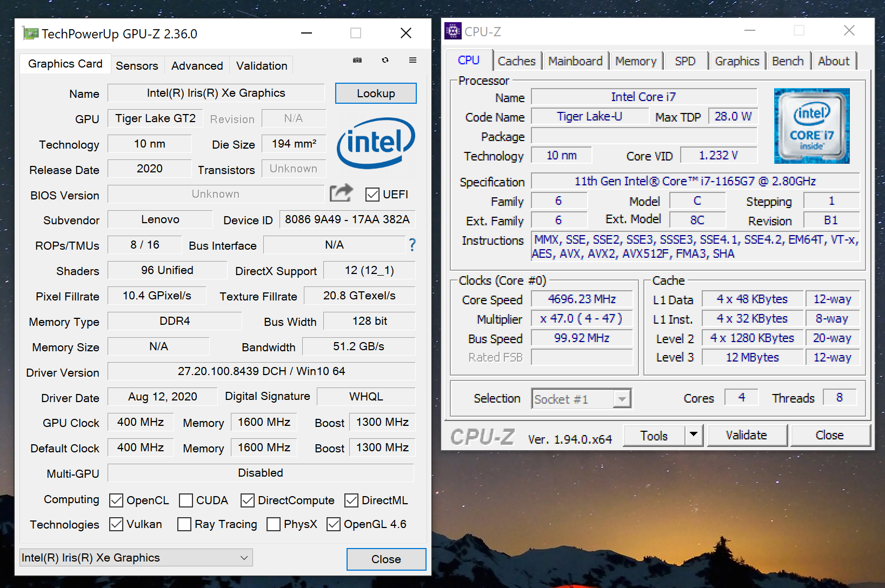The width and height of the screenshot is (885, 588).
Task: Click the Device ID value 8086 9A49
Action: (347, 219)
